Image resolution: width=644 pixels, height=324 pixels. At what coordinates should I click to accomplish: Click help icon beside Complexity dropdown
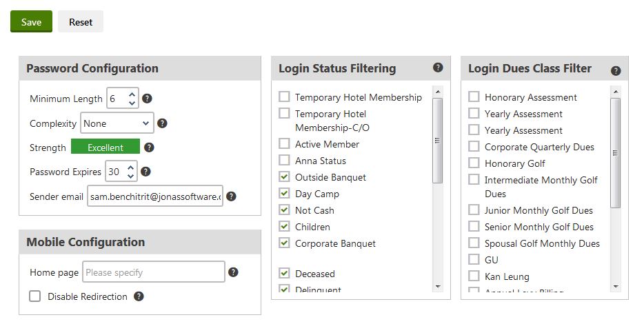[x=162, y=124]
